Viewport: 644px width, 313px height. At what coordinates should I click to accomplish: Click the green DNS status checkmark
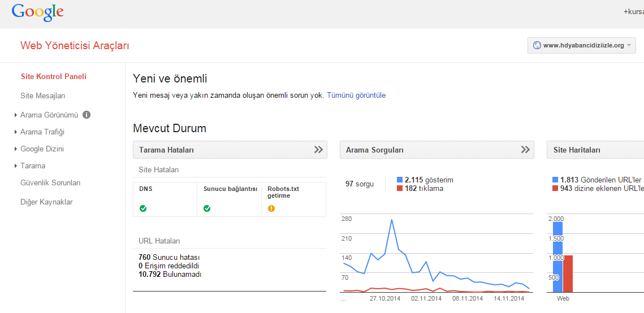tap(143, 208)
